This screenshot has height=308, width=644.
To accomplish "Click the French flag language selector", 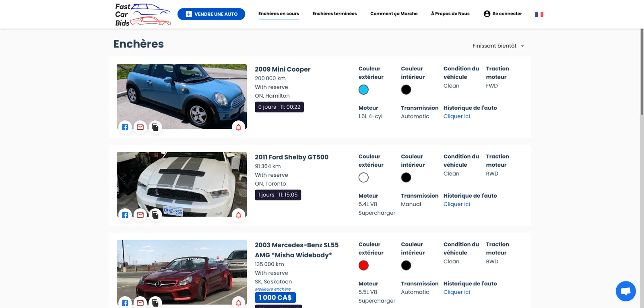I will pos(539,14).
